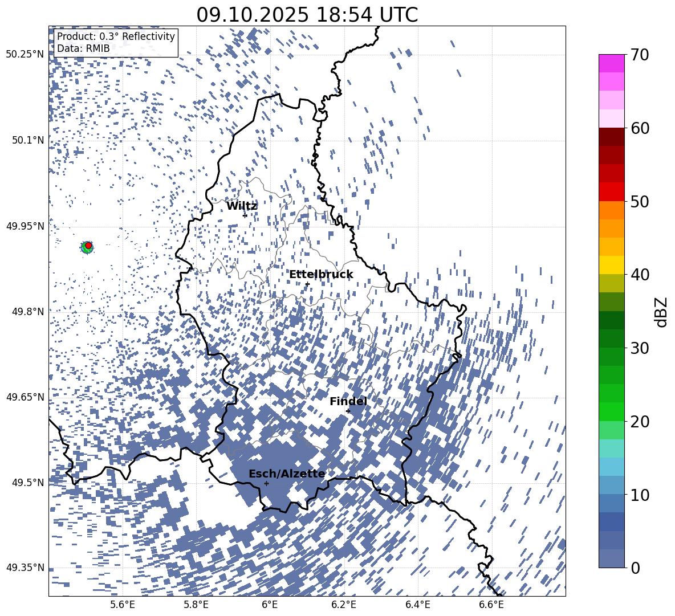Screen dimensions: 675x616
Task: Click the Product: 0.3° Reflectivity text
Action: (116, 36)
